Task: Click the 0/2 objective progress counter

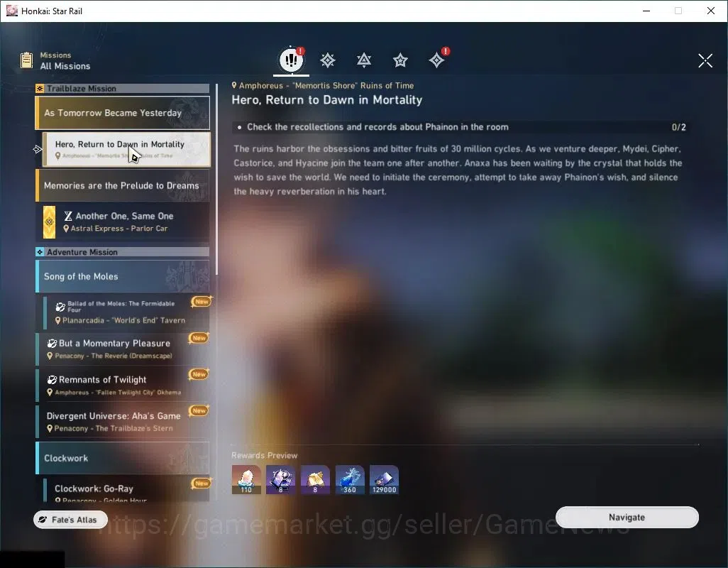Action: (x=679, y=127)
